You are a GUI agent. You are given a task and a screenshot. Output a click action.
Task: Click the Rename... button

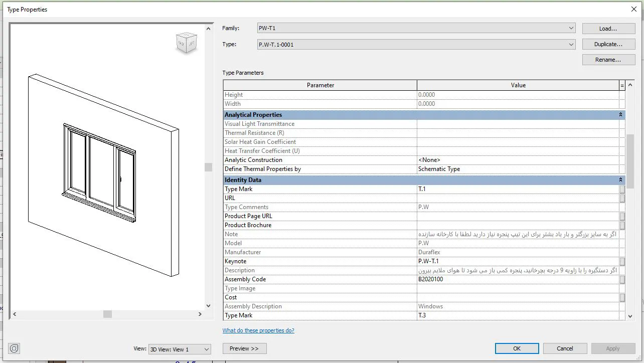click(x=608, y=60)
